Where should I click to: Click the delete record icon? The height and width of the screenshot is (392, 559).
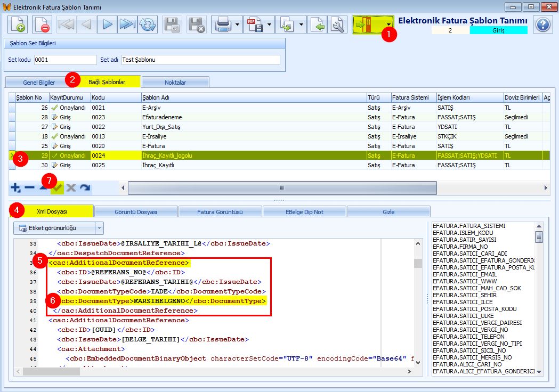click(42, 24)
